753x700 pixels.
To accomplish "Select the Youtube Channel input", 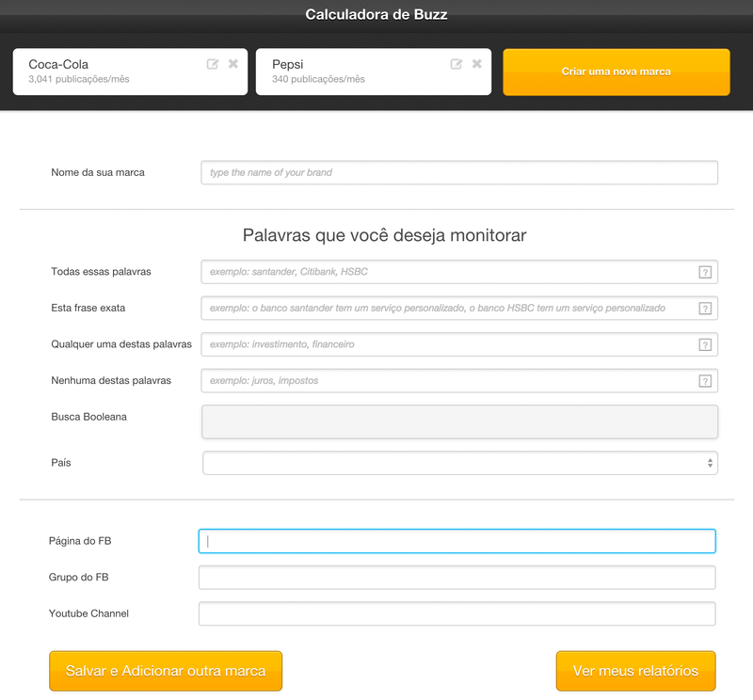I will 457,613.
